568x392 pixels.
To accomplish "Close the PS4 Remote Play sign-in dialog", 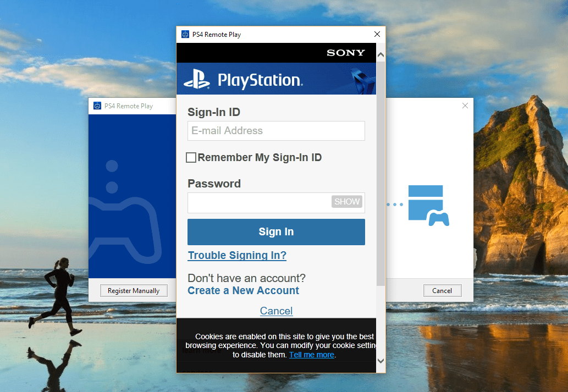I will (x=377, y=34).
